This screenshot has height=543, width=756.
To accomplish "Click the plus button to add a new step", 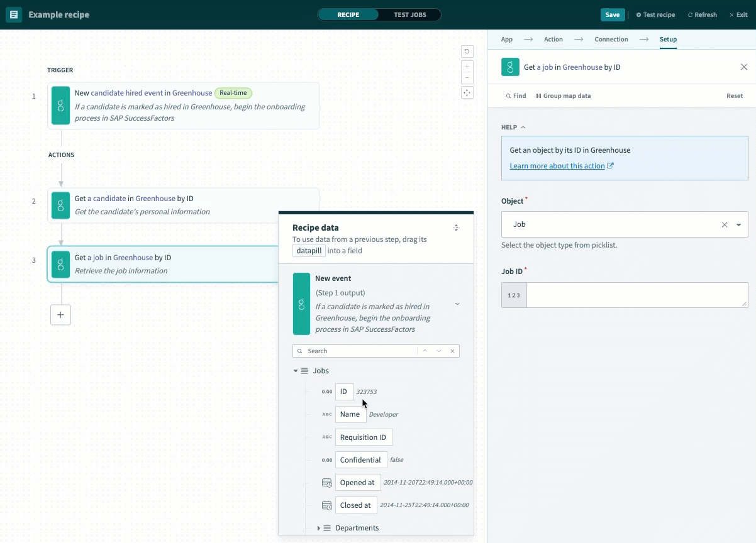I will pyautogui.click(x=60, y=315).
